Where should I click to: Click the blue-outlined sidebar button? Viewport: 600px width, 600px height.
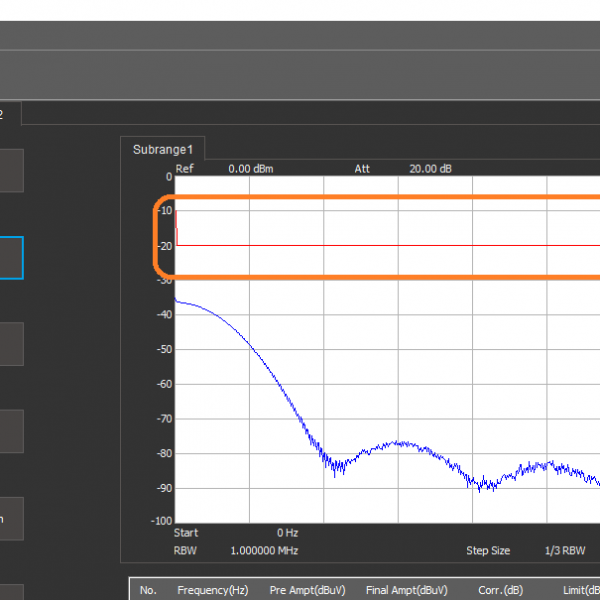[x=10, y=257]
